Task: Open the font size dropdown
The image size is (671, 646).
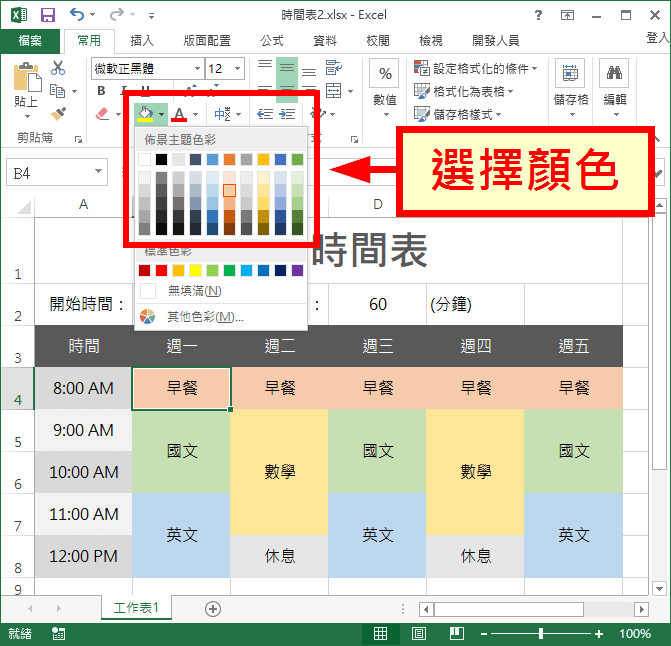Action: click(x=237, y=68)
